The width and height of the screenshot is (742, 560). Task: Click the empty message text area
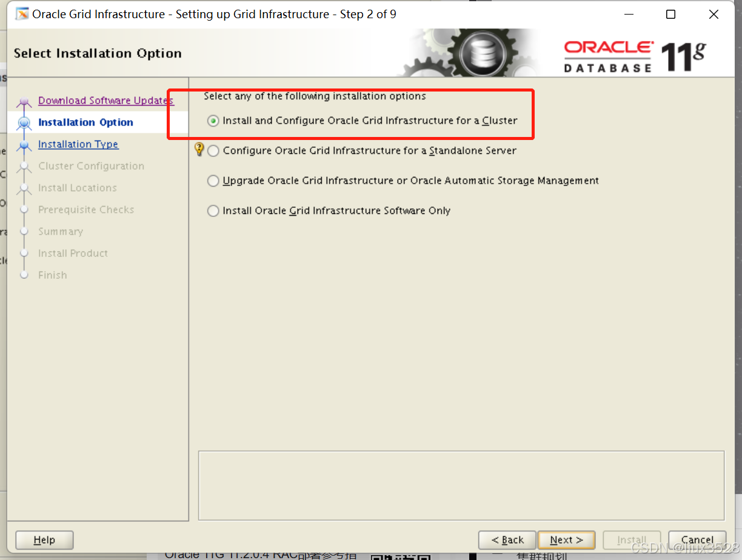point(461,485)
